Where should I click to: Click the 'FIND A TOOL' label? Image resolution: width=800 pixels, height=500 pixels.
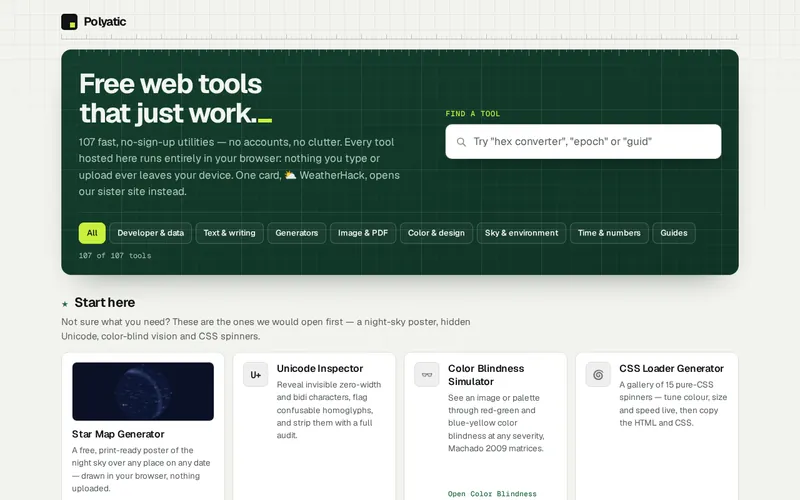click(472, 114)
